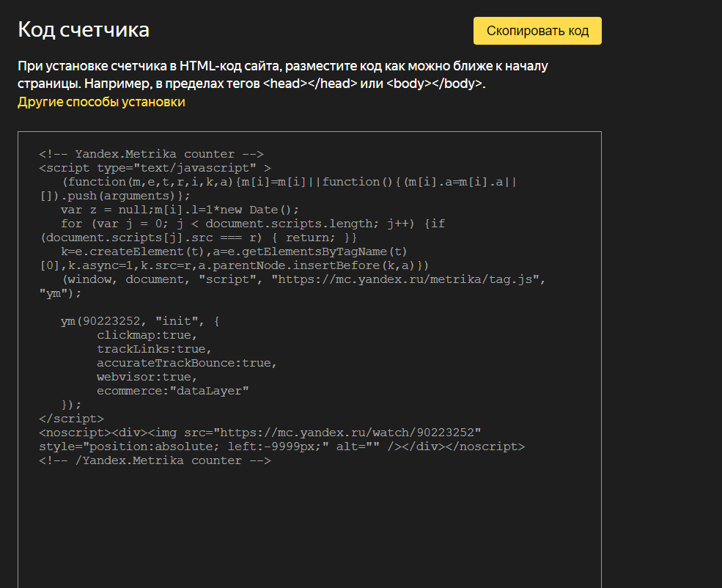722x588 pixels.
Task: Open the Другие способы установки link
Action: point(101,102)
